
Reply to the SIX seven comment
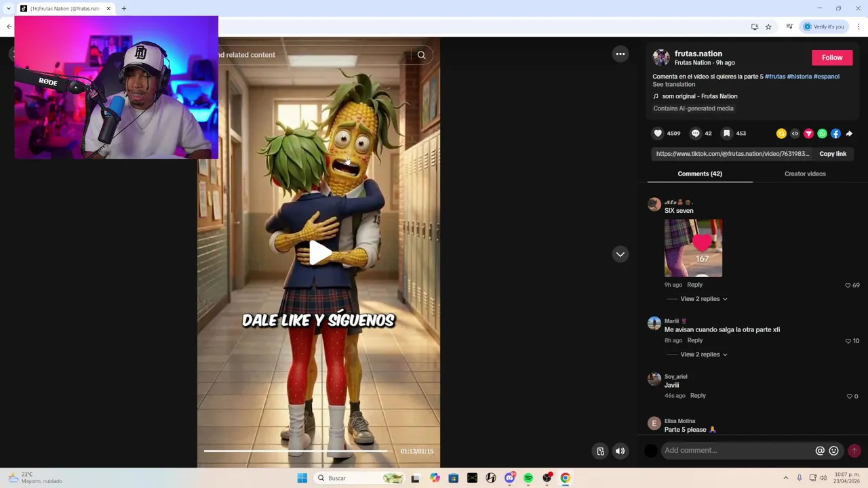click(x=694, y=285)
